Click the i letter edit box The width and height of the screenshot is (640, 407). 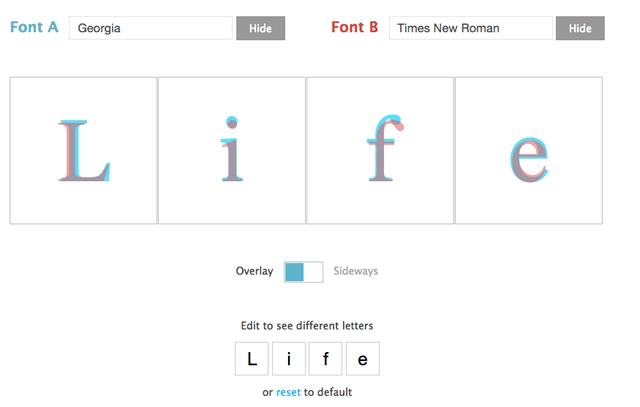click(x=289, y=359)
